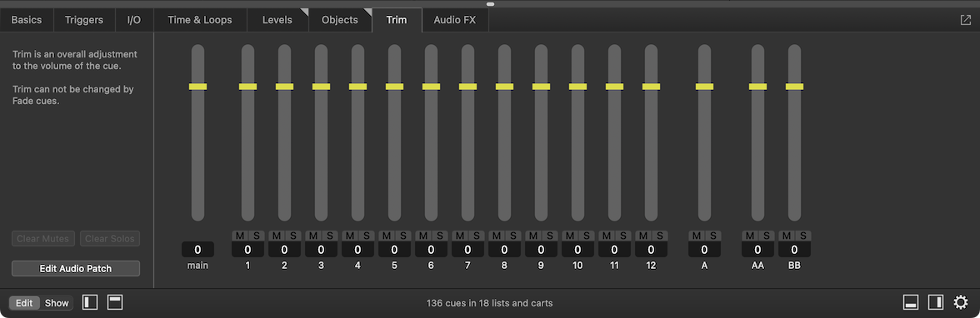Screen dimensions: 980x318
Task: Click the main trim value field
Action: (197, 250)
